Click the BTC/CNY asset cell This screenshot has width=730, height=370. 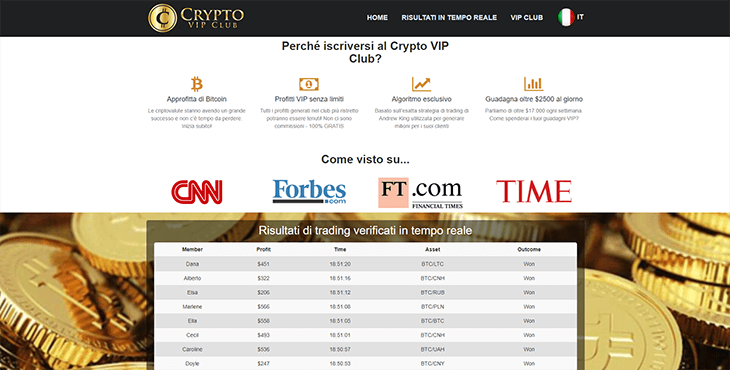point(433,363)
